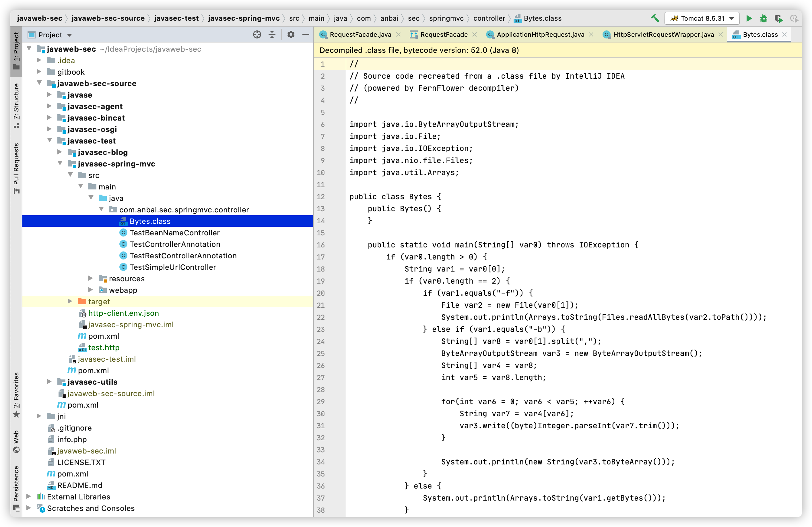Close the ApplicationHttpRequest.java tab
Viewport: 812px width, 527px height.
point(591,34)
